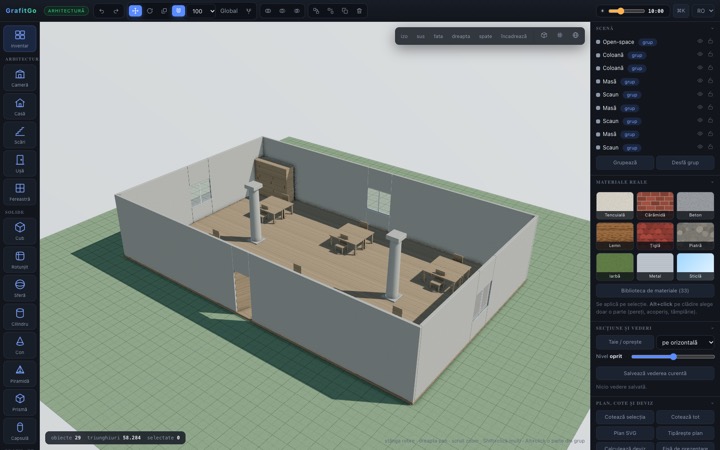Image resolution: width=720 pixels, height=450 pixels.
Task: Hide the first Scaun group
Action: [700, 94]
